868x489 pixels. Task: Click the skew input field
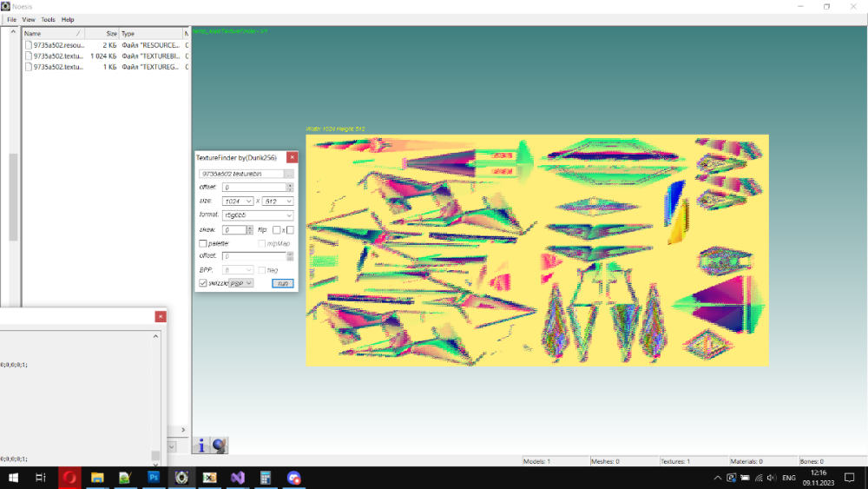point(234,229)
